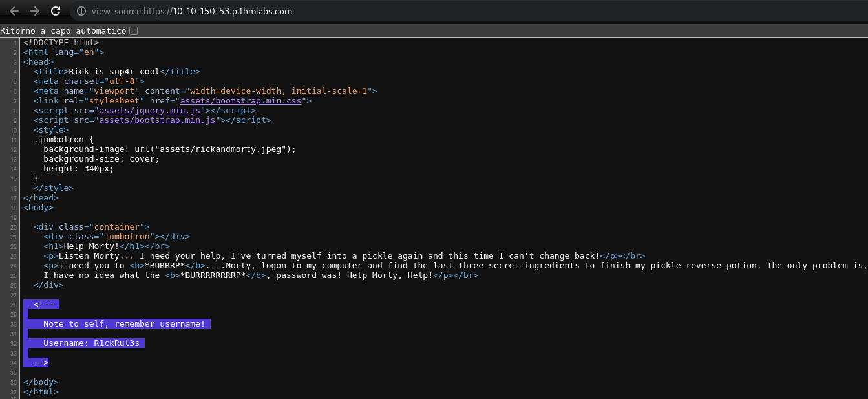Click the .jumbotron { selector line
This screenshot has width=868, height=399.
click(63, 140)
